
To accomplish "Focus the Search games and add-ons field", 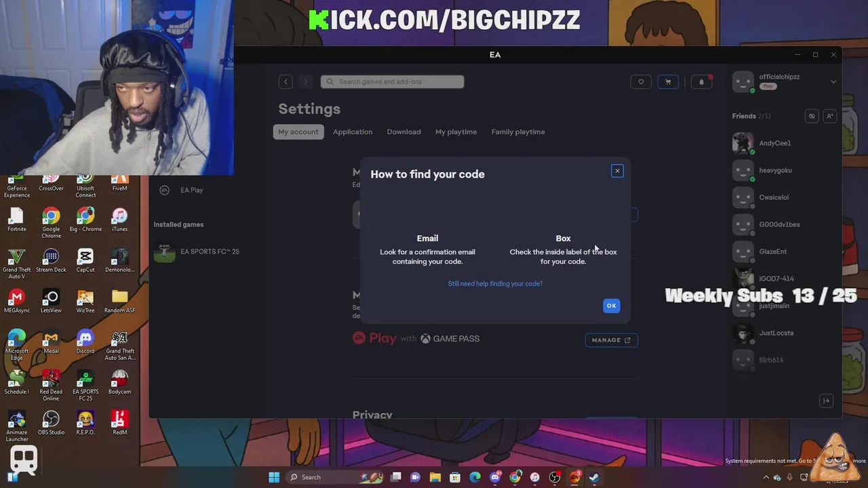I will pyautogui.click(x=392, y=81).
